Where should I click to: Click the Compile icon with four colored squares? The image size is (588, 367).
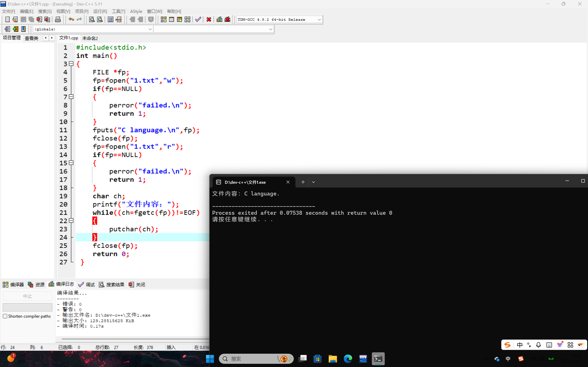(x=164, y=19)
